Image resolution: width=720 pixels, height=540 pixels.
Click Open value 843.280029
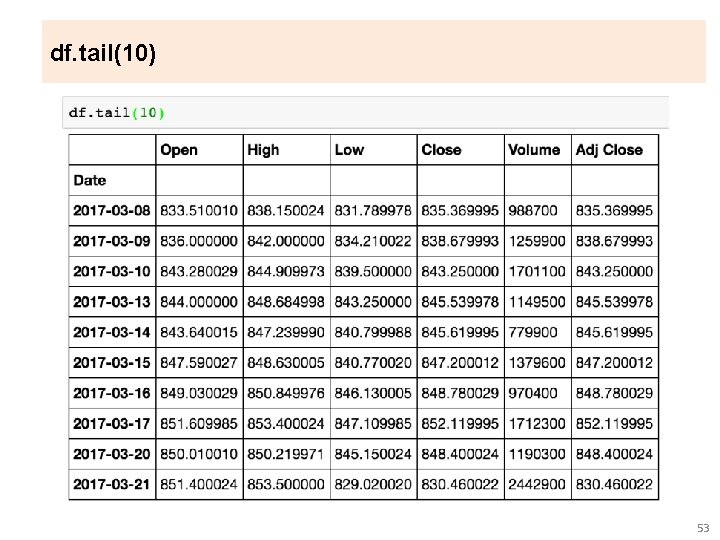pos(198,271)
